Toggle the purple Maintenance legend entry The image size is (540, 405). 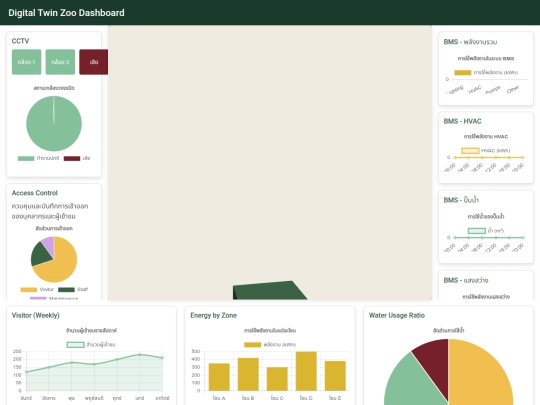[54, 298]
